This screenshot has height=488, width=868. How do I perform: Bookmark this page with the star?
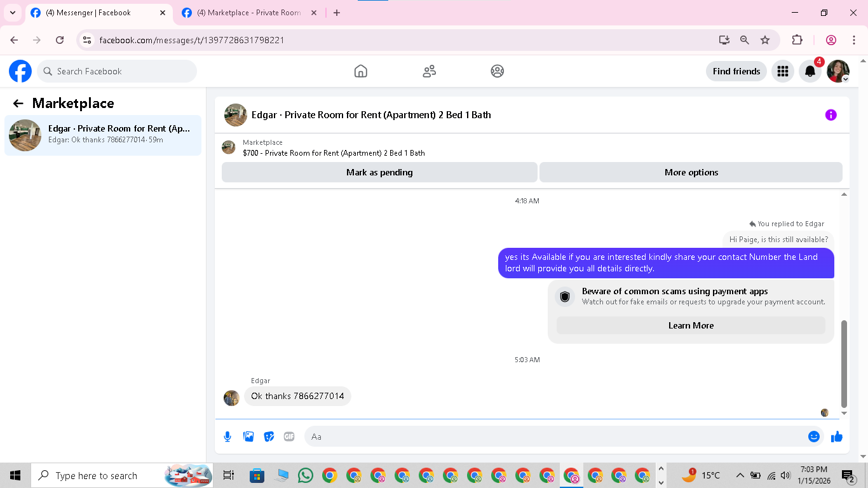click(765, 40)
